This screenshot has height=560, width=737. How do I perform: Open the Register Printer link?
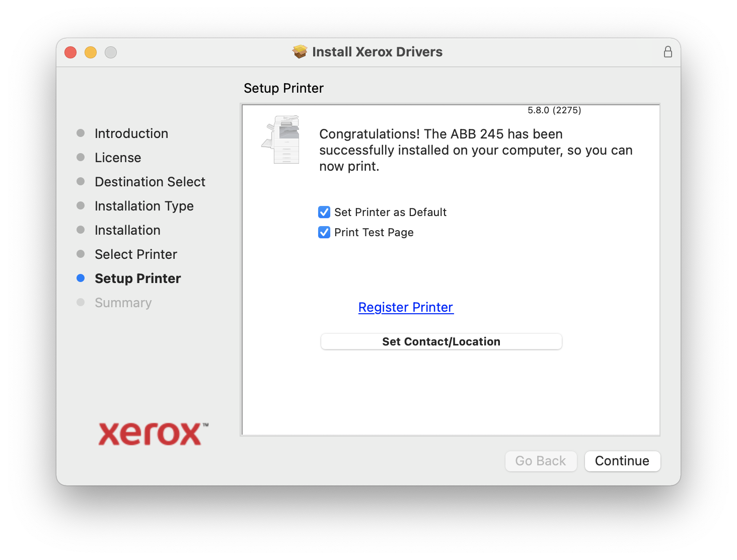pyautogui.click(x=406, y=307)
